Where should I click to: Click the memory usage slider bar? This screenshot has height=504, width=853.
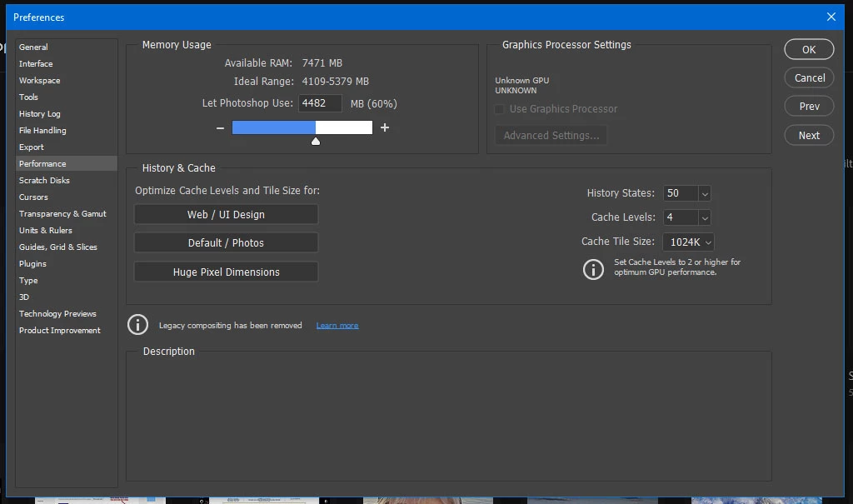[x=302, y=127]
